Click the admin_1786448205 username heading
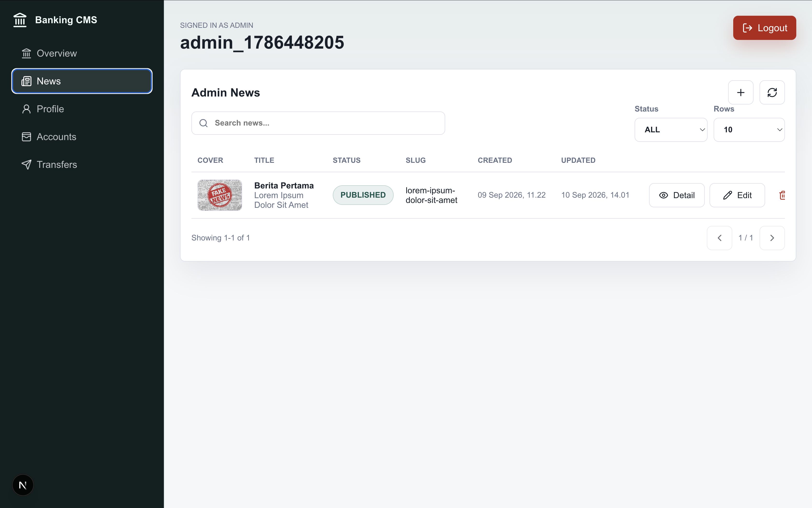 click(262, 43)
